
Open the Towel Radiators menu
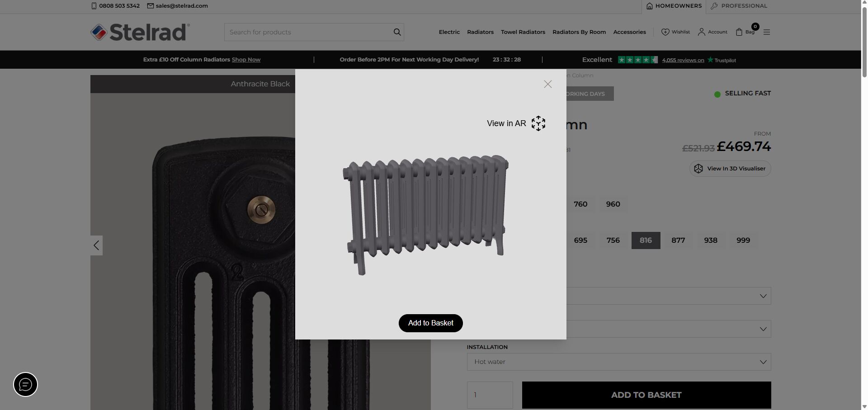(523, 32)
